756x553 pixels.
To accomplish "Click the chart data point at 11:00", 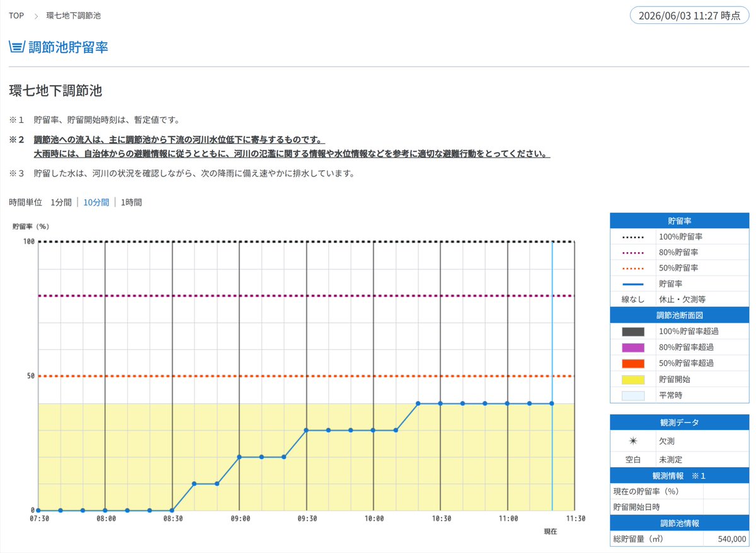I will [507, 403].
